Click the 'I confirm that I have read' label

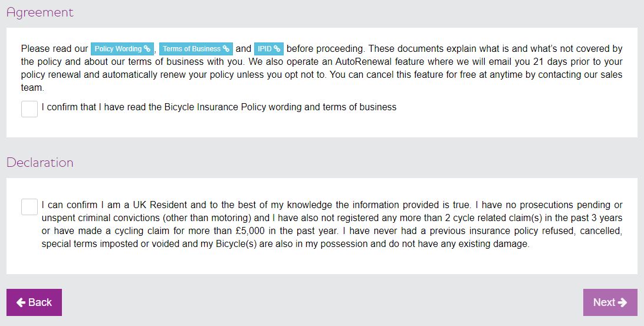pyautogui.click(x=219, y=107)
